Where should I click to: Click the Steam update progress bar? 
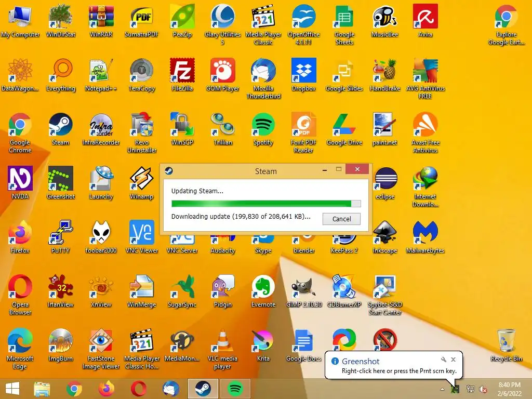click(266, 204)
